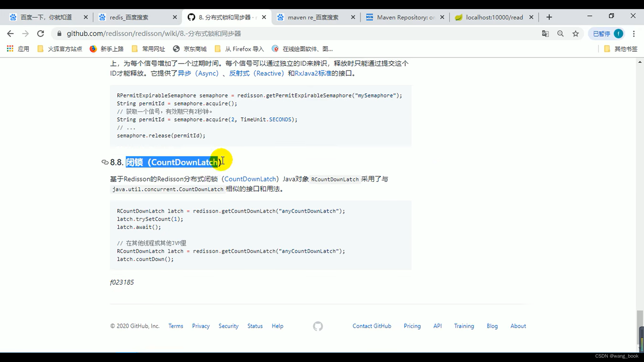The image size is (644, 362).
Task: Switch to the localhost:10000/read tab
Action: pyautogui.click(x=494, y=17)
